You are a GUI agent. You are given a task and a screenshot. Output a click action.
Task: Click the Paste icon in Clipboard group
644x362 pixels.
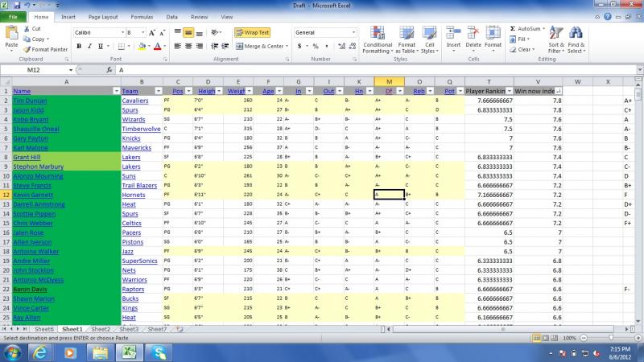point(11,33)
